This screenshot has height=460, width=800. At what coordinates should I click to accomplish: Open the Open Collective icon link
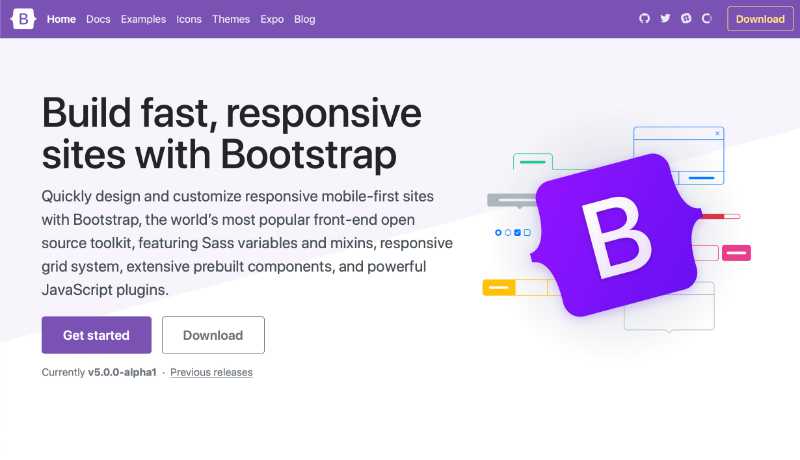click(x=707, y=18)
